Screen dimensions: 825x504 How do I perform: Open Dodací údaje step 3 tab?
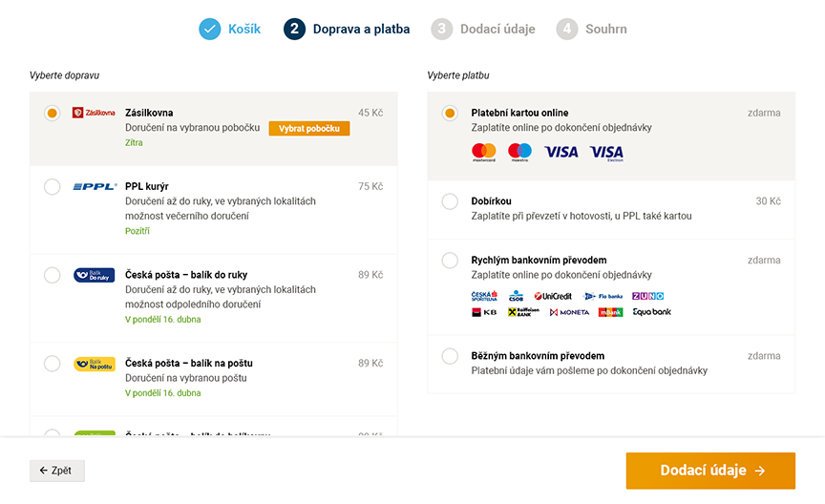[483, 29]
